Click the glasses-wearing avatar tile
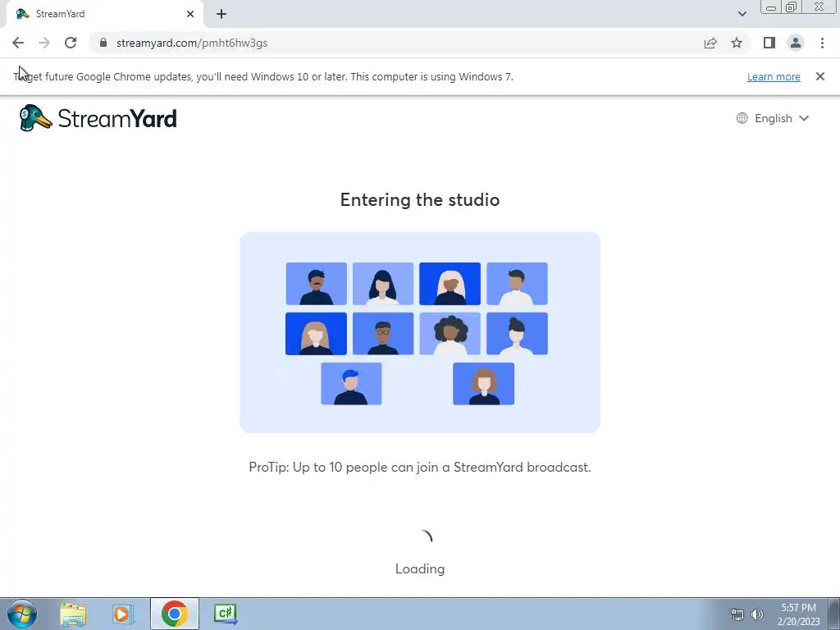 tap(383, 334)
